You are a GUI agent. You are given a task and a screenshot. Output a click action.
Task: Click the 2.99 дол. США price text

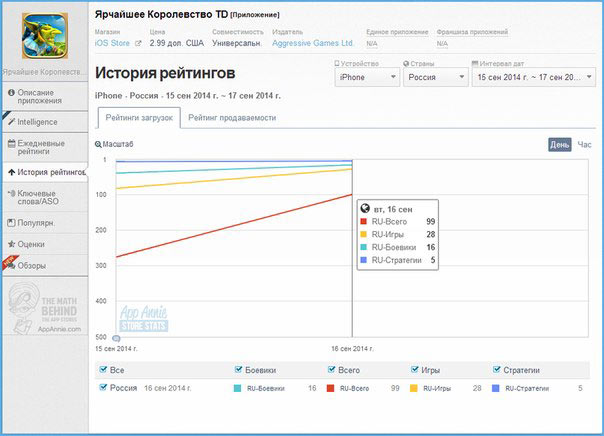[176, 43]
